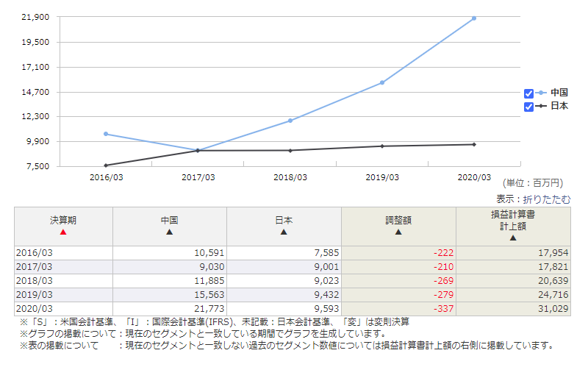
Task: Click 日本 data point for 2019/03
Action: click(x=382, y=146)
